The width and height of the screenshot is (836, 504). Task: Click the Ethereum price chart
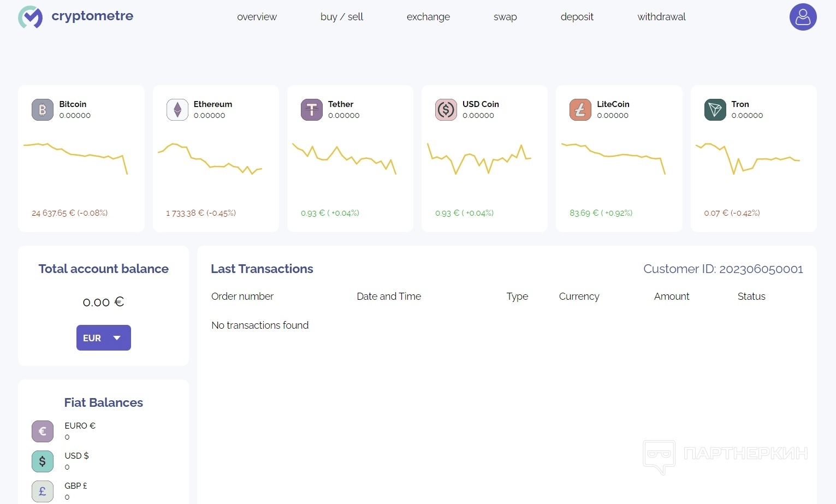(210, 158)
